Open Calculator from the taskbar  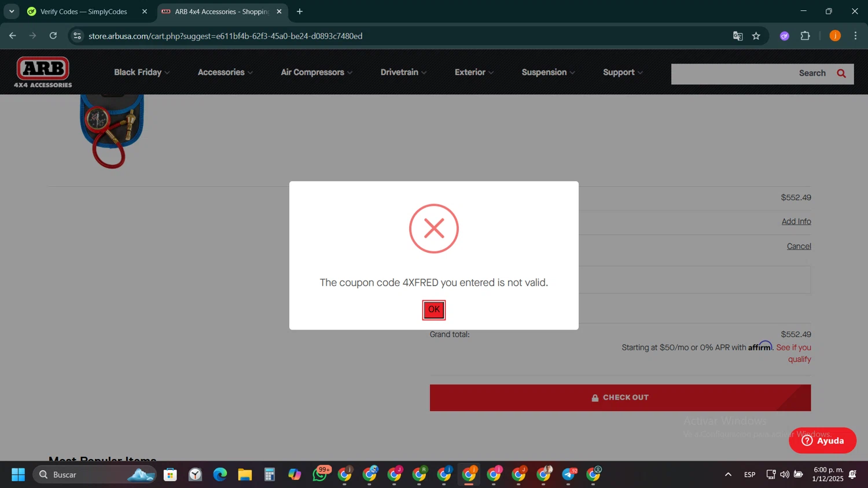[270, 475]
